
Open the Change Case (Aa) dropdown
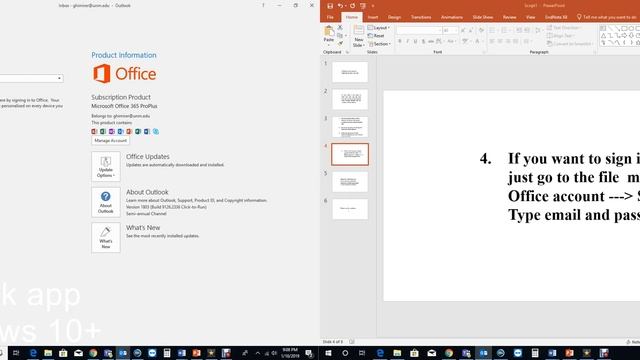click(451, 41)
